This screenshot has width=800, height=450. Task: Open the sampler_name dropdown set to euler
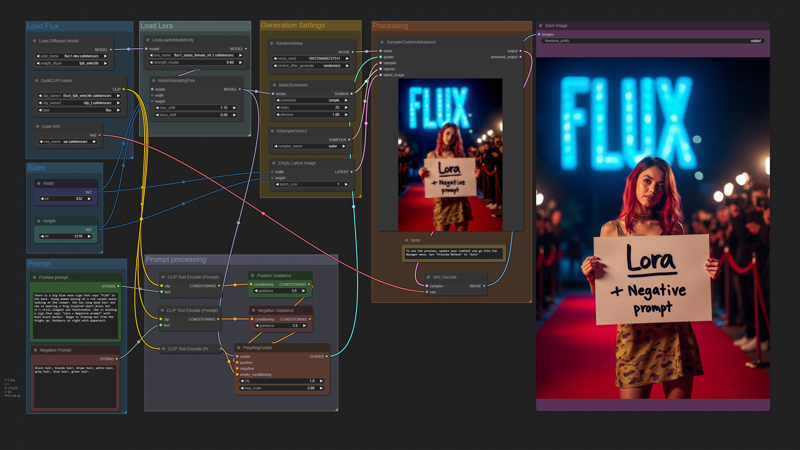pyautogui.click(x=310, y=146)
